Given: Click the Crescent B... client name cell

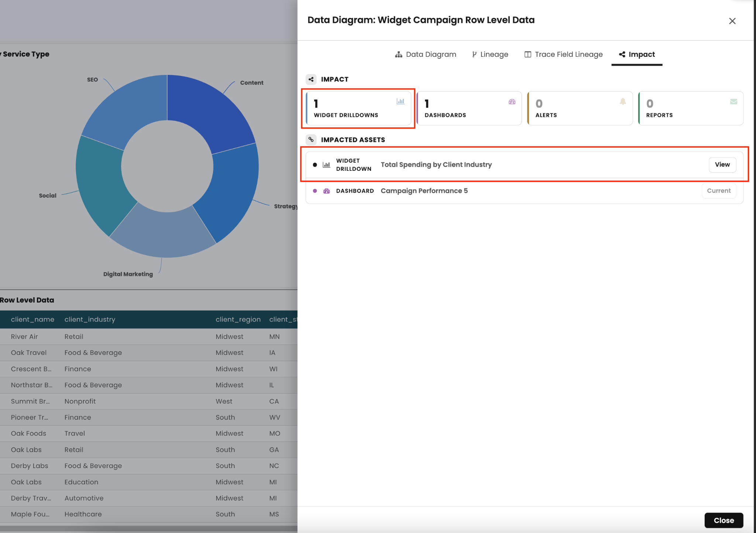Looking at the screenshot, I should tap(31, 369).
